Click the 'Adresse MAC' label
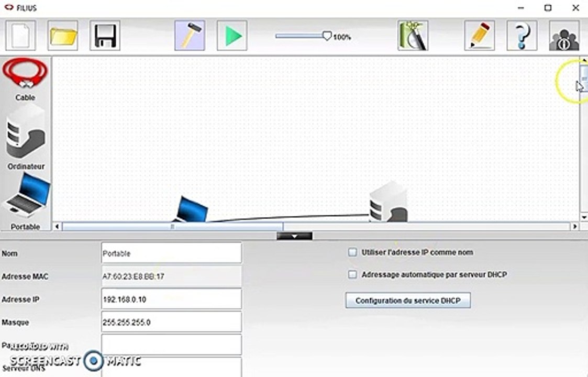The height and width of the screenshot is (377, 588). (x=25, y=276)
